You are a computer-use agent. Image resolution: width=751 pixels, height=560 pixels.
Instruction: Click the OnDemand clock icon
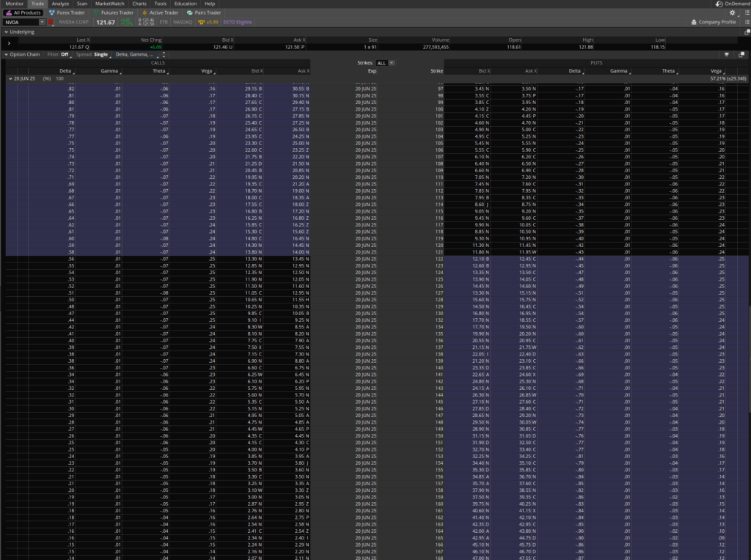point(718,4)
